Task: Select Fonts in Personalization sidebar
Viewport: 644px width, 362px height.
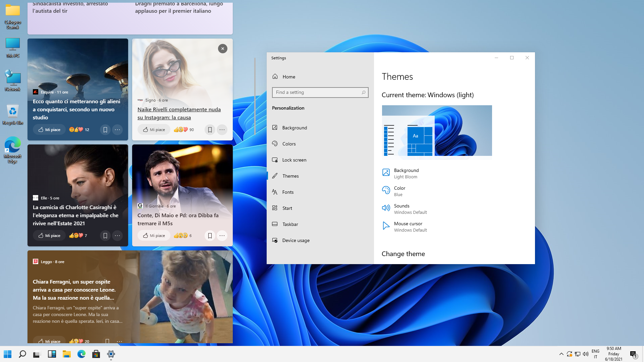Action: (x=288, y=192)
